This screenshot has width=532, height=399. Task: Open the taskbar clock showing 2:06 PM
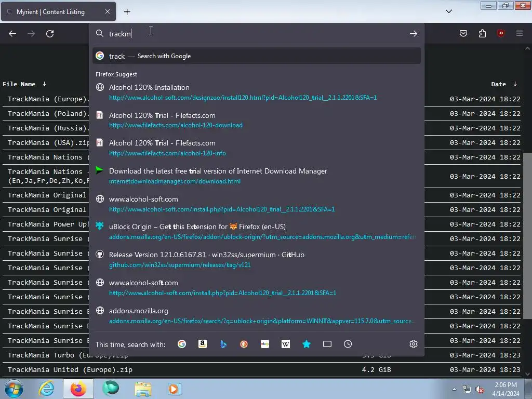pyautogui.click(x=506, y=389)
